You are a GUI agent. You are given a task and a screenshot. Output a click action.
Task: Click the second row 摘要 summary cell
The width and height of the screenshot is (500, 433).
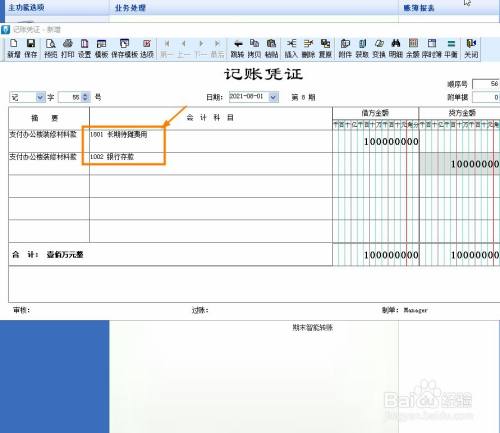[49, 164]
